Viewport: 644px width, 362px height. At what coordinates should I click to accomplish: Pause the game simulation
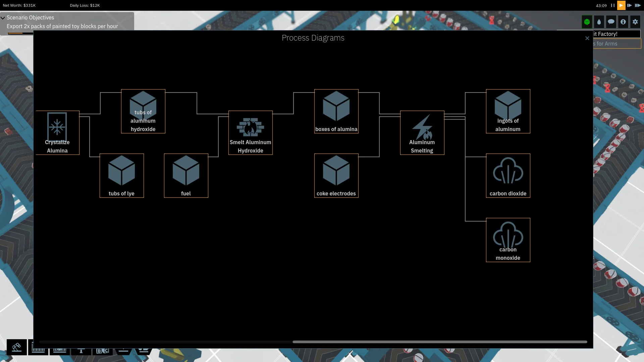click(x=612, y=5)
